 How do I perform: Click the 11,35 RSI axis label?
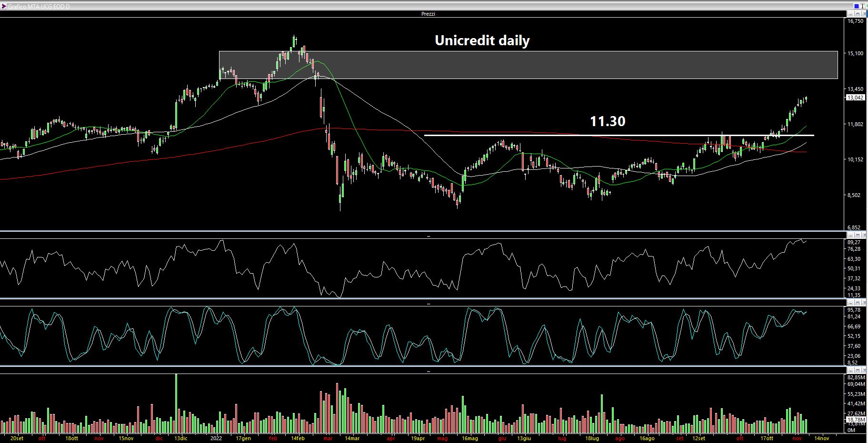point(854,295)
